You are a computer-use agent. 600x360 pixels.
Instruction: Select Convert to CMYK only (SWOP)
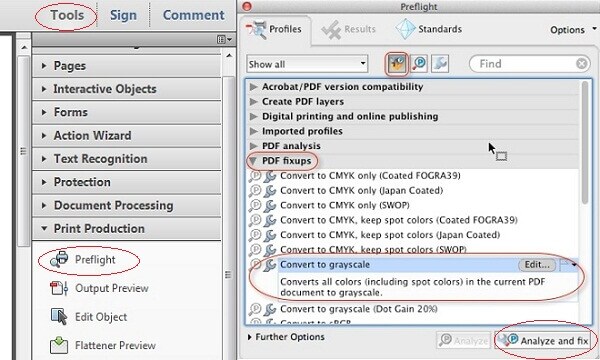pyautogui.click(x=345, y=205)
